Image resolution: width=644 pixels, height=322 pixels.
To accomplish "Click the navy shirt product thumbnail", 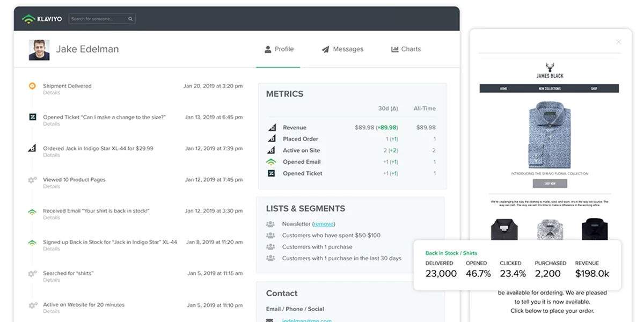I will [x=595, y=229].
